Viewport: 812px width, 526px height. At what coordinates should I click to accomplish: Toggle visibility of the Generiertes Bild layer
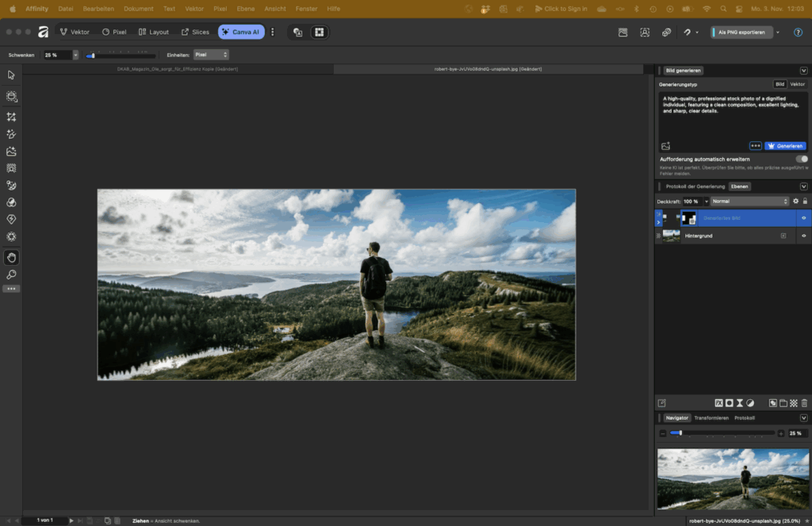(803, 217)
